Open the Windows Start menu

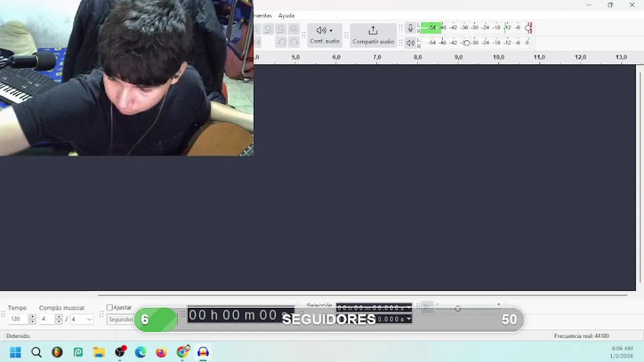[16, 352]
